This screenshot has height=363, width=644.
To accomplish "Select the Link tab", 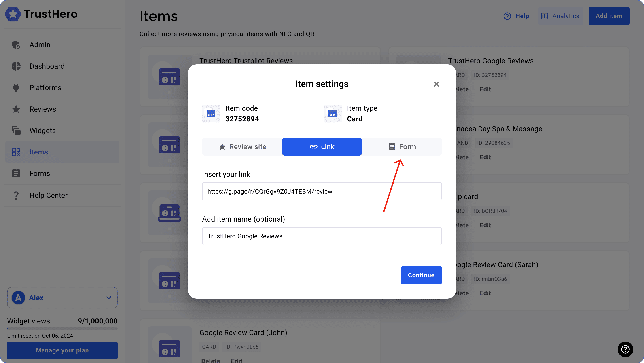I will (322, 147).
